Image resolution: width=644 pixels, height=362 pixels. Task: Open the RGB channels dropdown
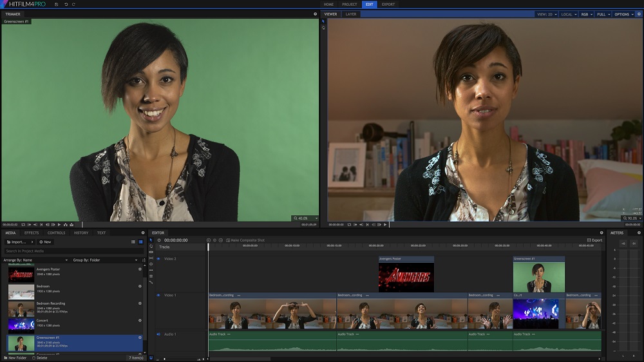[x=587, y=14]
